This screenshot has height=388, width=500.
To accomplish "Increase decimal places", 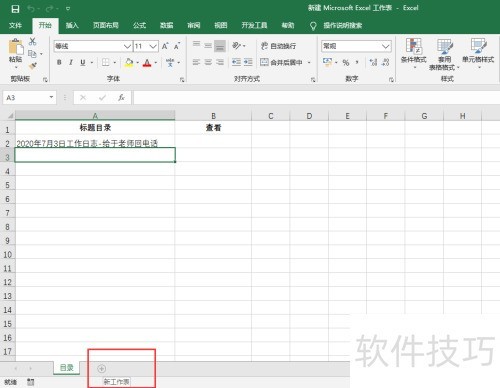I will [374, 62].
